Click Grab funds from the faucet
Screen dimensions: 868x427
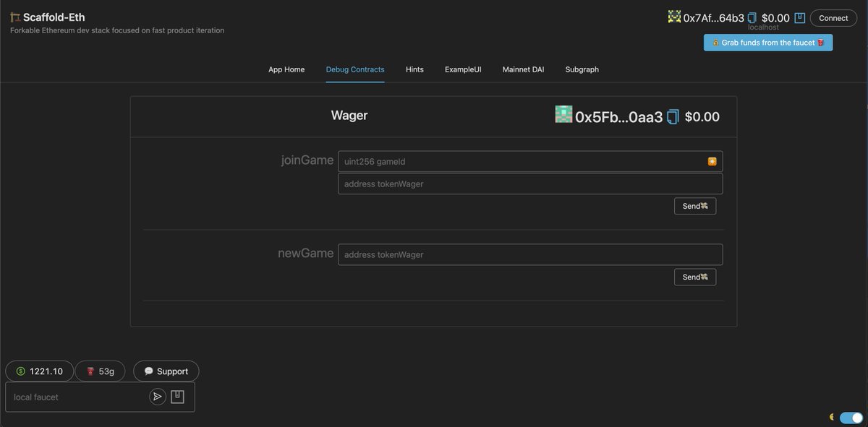(767, 41)
